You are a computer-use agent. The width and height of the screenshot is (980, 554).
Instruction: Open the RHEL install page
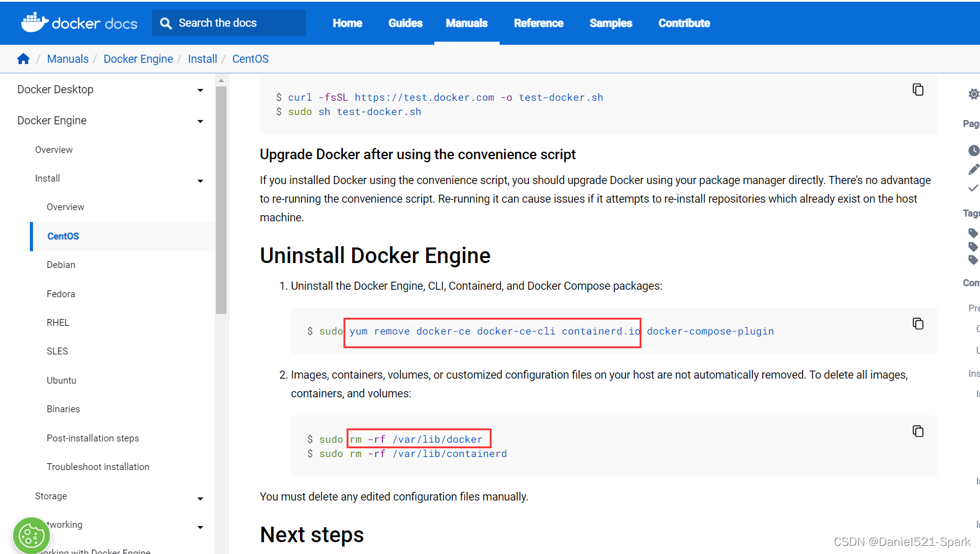click(x=58, y=323)
